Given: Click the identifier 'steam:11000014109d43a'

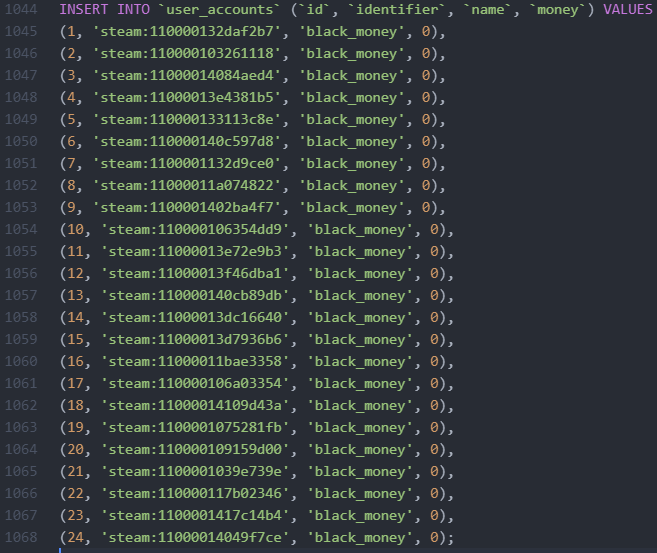Looking at the screenshot, I should (195, 405).
